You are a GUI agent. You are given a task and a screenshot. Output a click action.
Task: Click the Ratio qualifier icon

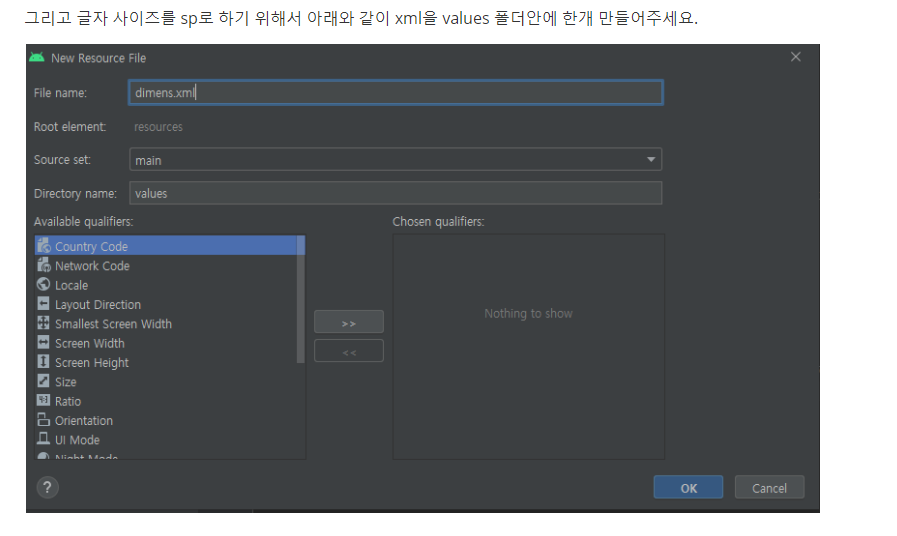tap(43, 400)
